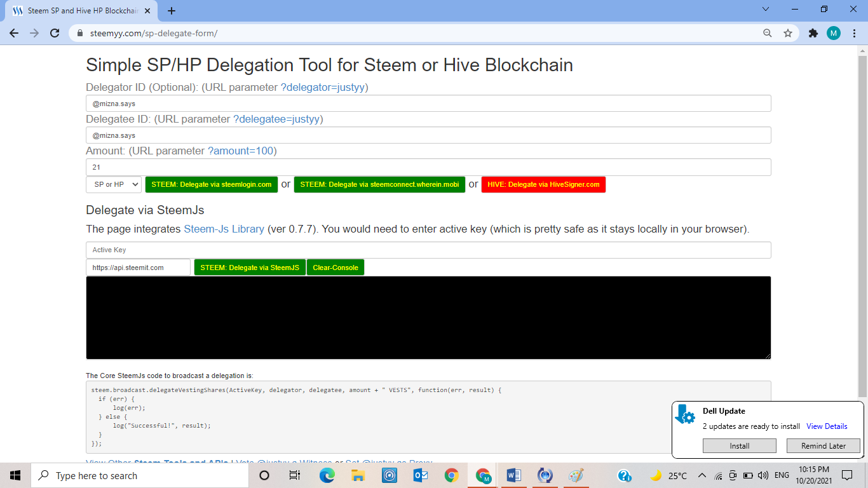Click the padlock site info icon
868x488 pixels.
coord(79,33)
